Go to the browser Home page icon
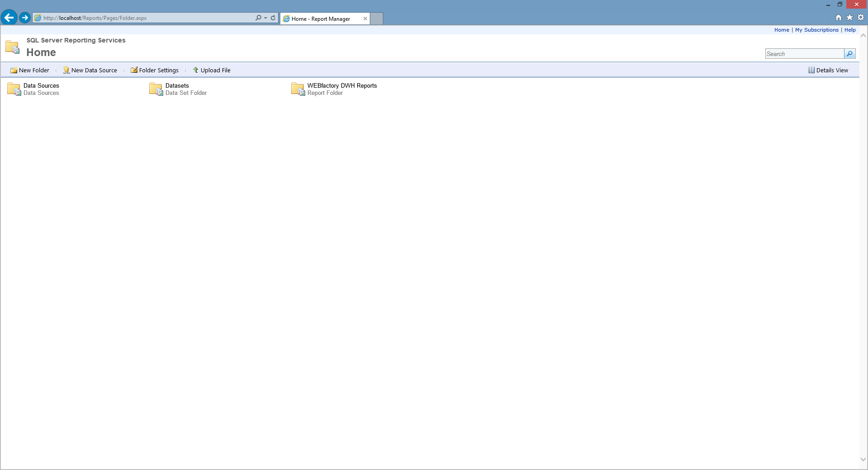Viewport: 868px width, 470px height. tap(839, 18)
